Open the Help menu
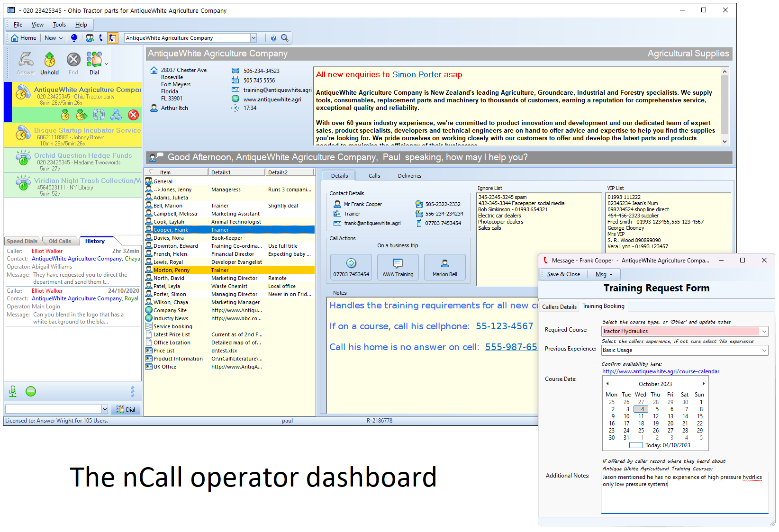Image resolution: width=779 pixels, height=532 pixels. pos(81,25)
